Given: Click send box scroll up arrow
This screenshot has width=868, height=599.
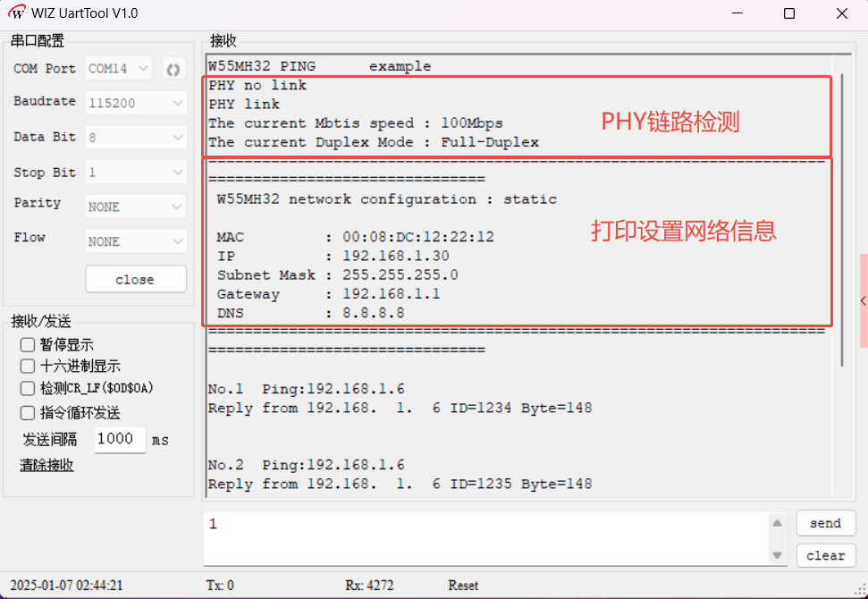Looking at the screenshot, I should point(778,524).
